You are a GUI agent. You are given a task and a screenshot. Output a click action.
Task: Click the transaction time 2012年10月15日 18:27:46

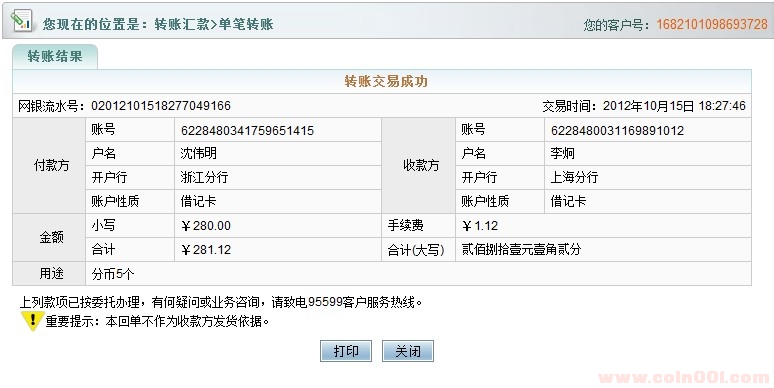click(x=674, y=106)
